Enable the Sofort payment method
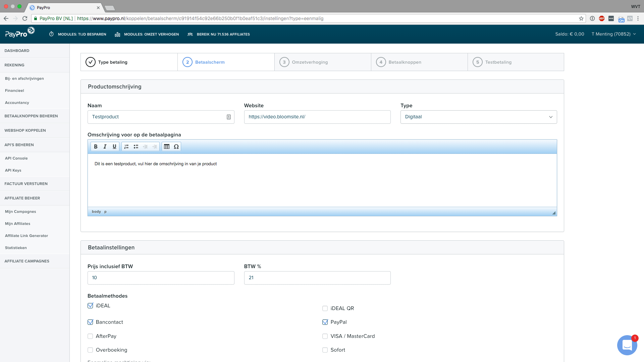 point(325,350)
